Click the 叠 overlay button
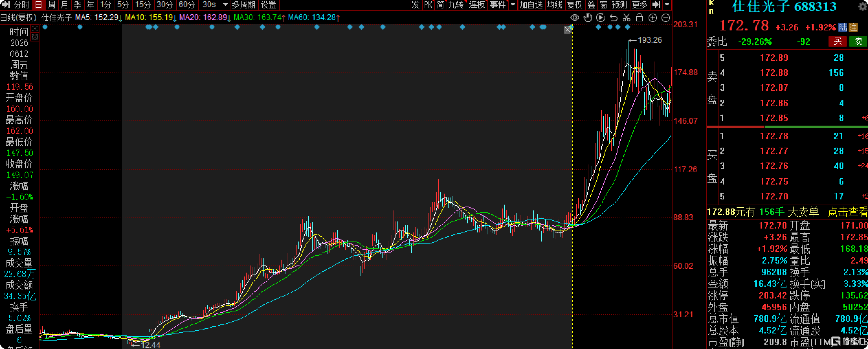Screen dimensions: 868x349 pos(591,5)
